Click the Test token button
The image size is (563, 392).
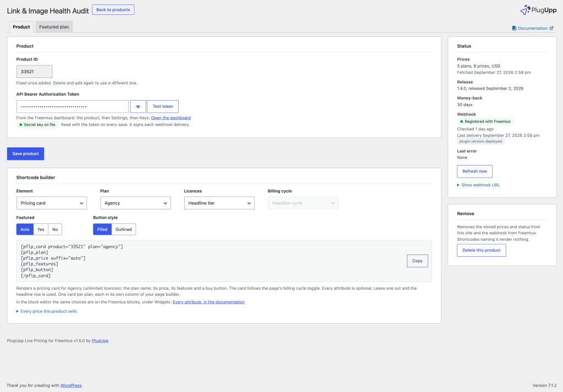coord(163,107)
